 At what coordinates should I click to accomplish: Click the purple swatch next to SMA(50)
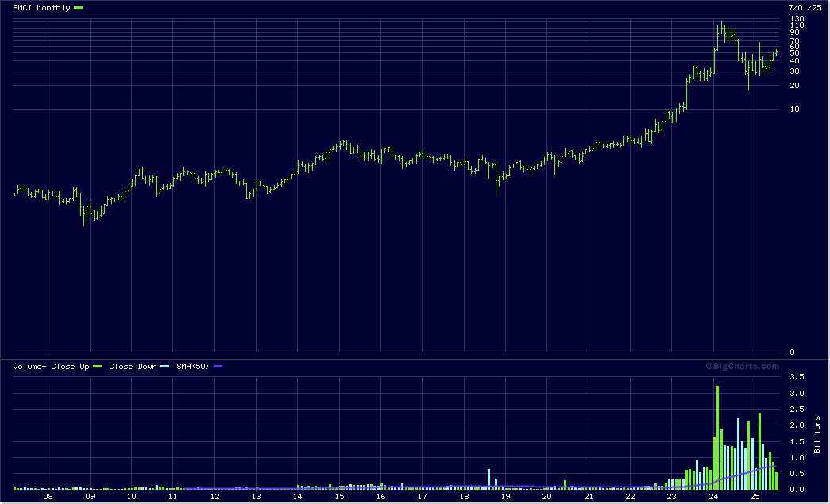[218, 367]
